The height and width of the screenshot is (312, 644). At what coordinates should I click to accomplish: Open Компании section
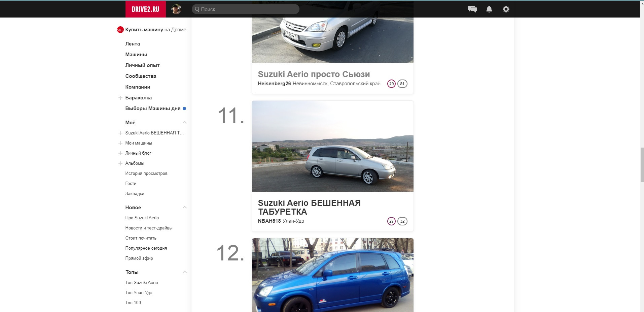pos(138,87)
